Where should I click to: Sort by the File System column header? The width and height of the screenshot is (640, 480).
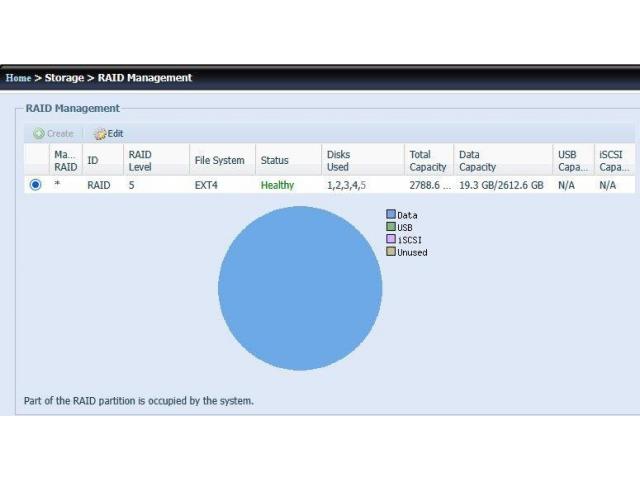point(219,160)
